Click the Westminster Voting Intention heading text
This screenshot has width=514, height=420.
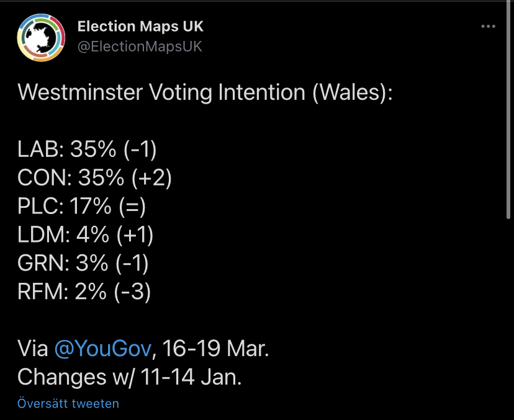click(x=205, y=92)
